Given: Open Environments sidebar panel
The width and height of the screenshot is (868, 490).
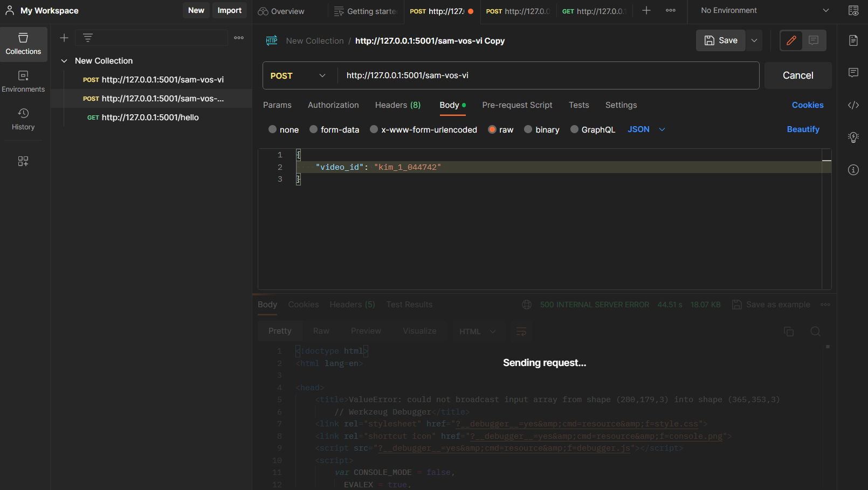Looking at the screenshot, I should (x=23, y=81).
